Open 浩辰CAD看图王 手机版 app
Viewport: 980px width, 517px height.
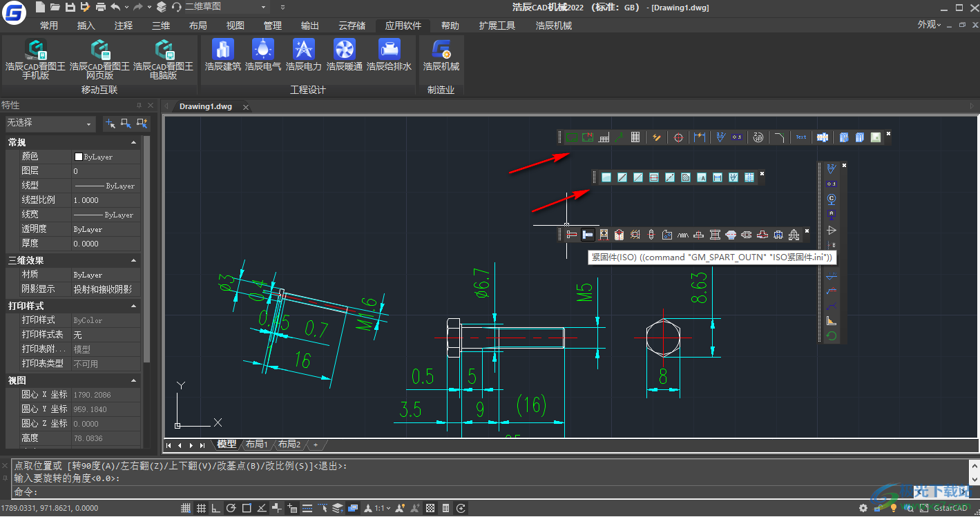point(35,59)
